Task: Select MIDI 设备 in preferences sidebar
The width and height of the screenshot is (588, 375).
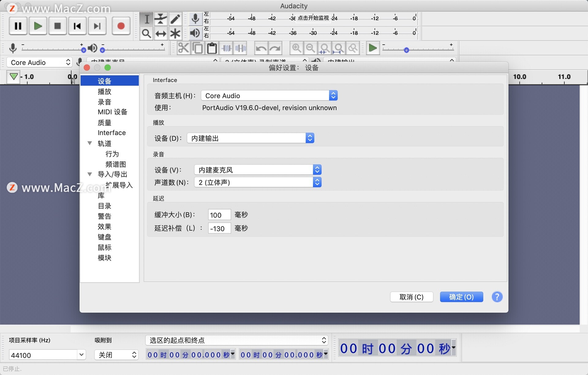Action: (x=112, y=112)
